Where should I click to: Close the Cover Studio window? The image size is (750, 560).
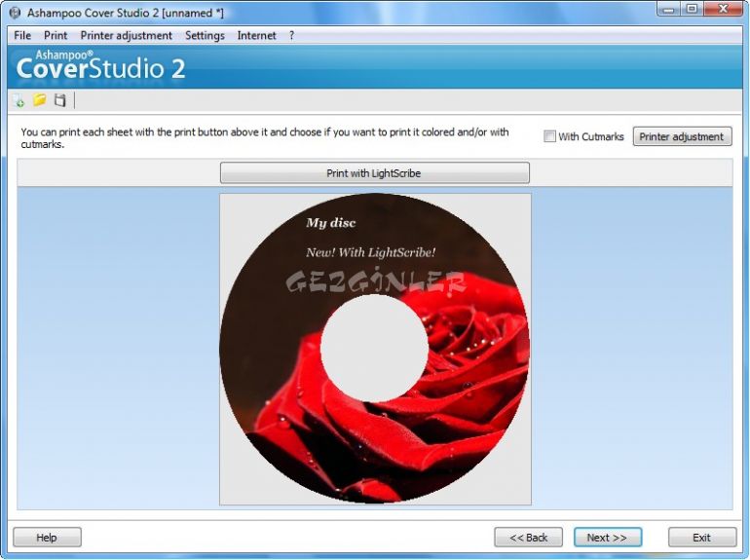[x=723, y=9]
